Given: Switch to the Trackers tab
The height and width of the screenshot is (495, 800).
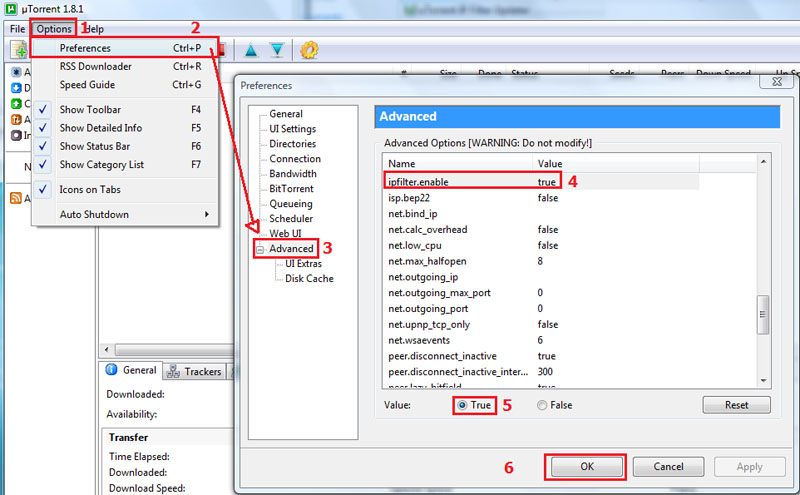Looking at the screenshot, I should (196, 372).
